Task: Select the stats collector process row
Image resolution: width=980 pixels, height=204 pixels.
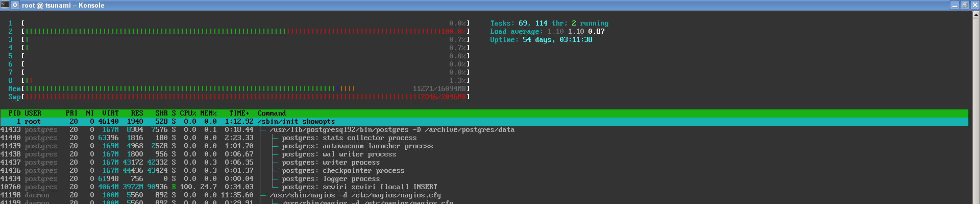Action: (x=484, y=138)
